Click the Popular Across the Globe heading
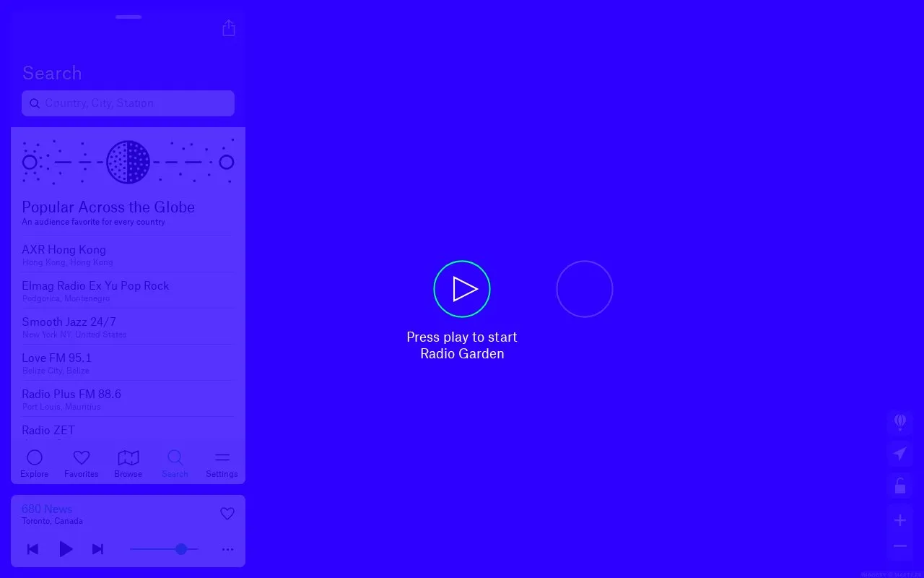This screenshot has width=924, height=578. point(108,207)
